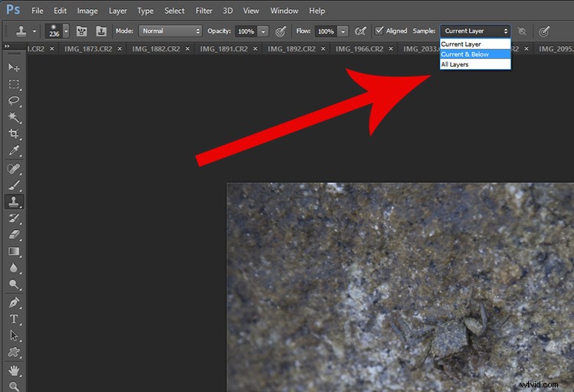Viewport: 574px width, 392px height.
Task: Open the Mode dropdown set to Normal
Action: point(170,31)
